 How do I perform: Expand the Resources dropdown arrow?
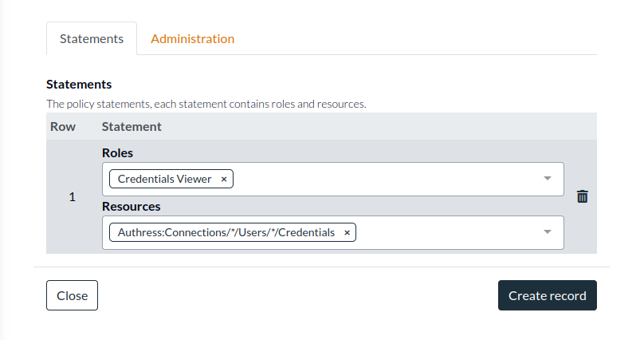(548, 232)
